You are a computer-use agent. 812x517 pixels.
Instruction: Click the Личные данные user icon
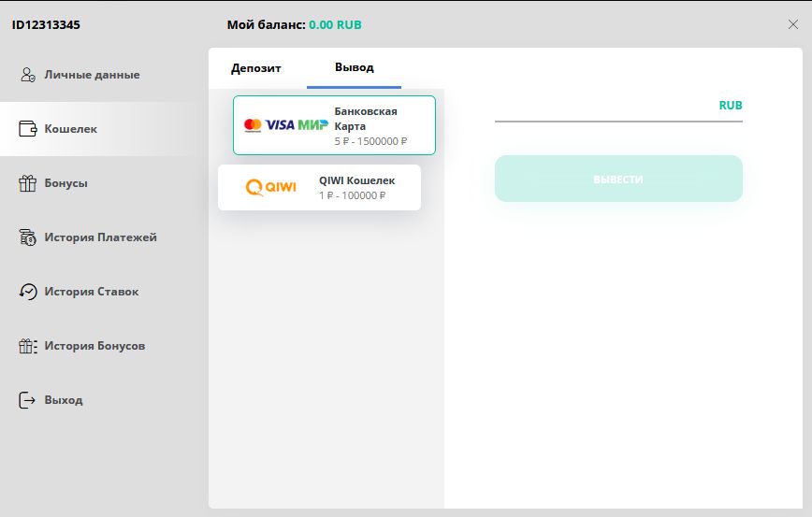(x=28, y=75)
